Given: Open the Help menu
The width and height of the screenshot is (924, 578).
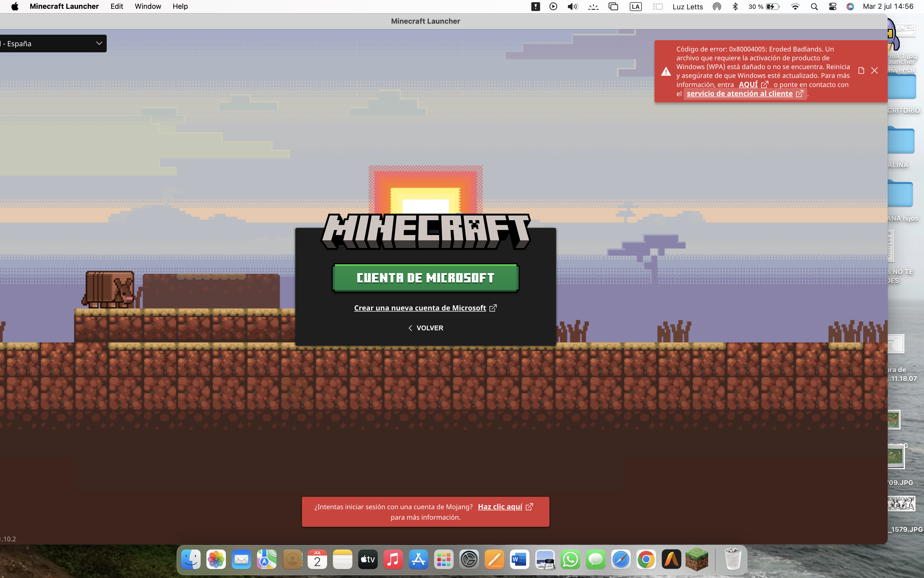Looking at the screenshot, I should point(180,7).
